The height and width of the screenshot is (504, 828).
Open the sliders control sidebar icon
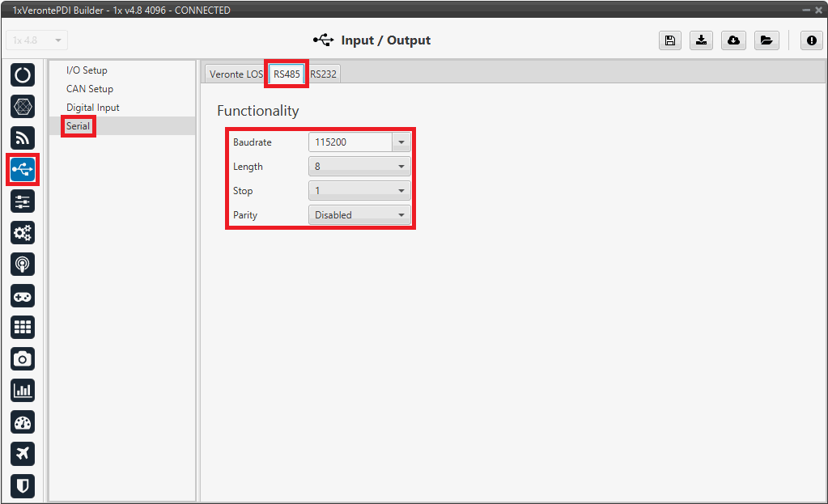click(23, 201)
